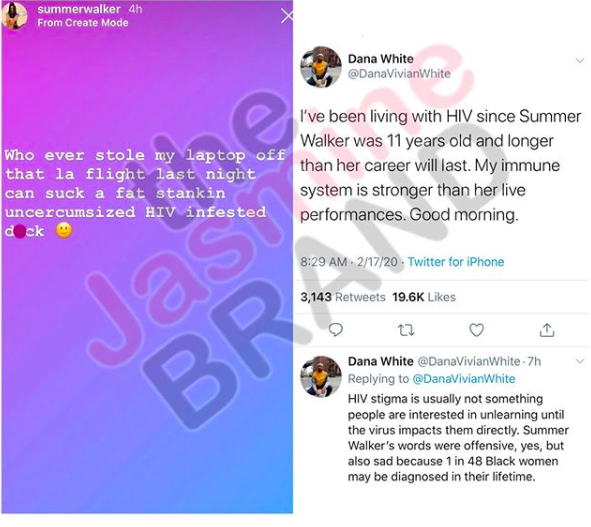Close the Instagram story with X

287,16
